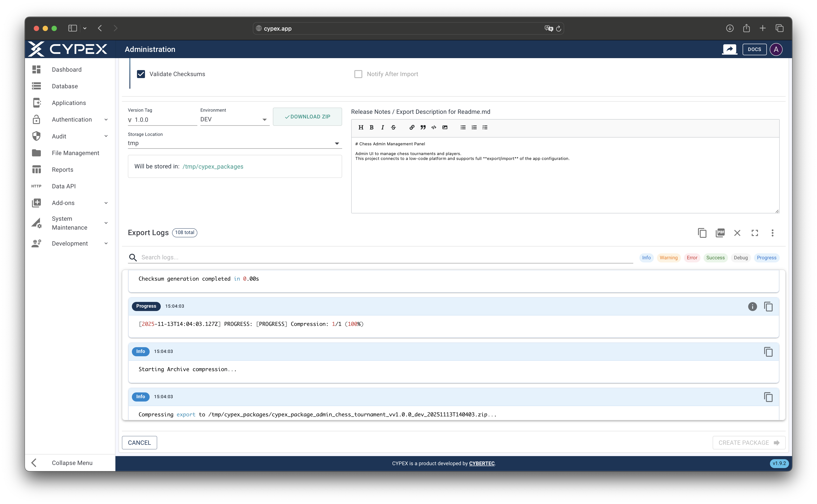Image resolution: width=817 pixels, height=504 pixels.
Task: Enable Notify After Import
Action: (358, 74)
